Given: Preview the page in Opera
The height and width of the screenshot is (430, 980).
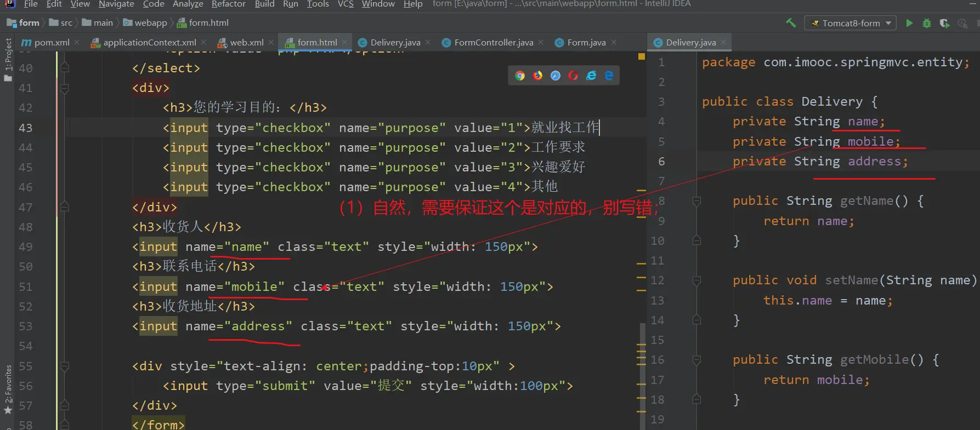Looking at the screenshot, I should click(573, 76).
